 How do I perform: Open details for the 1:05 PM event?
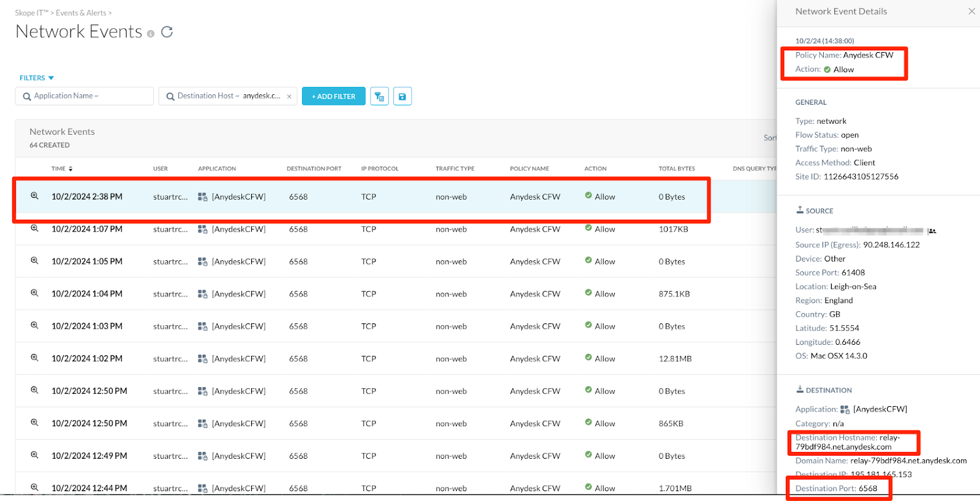pos(35,261)
